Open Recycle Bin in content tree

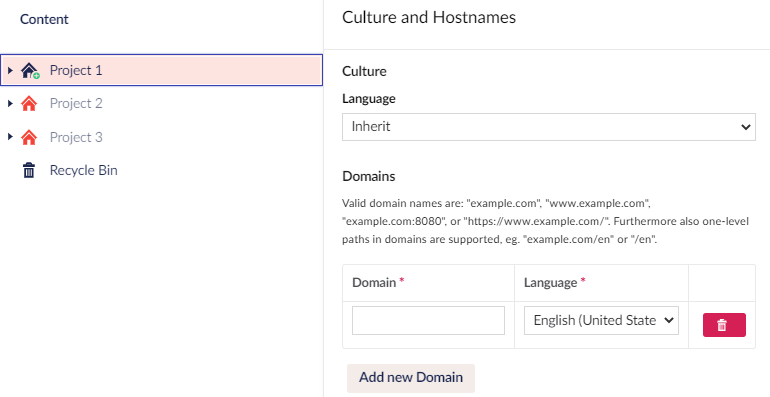[x=83, y=170]
